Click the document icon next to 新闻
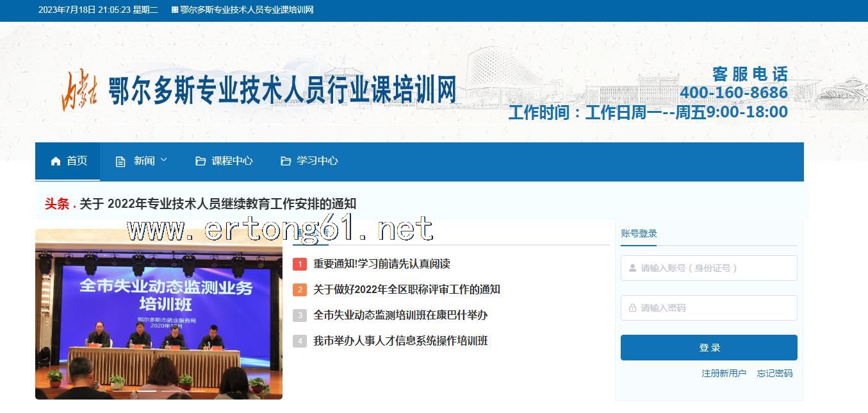 click(x=120, y=161)
